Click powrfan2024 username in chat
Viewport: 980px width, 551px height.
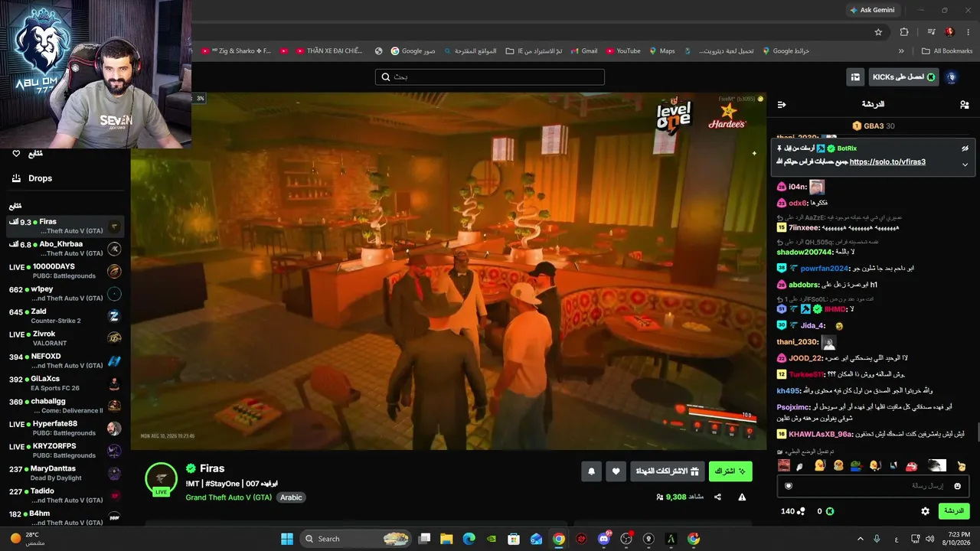coord(825,269)
